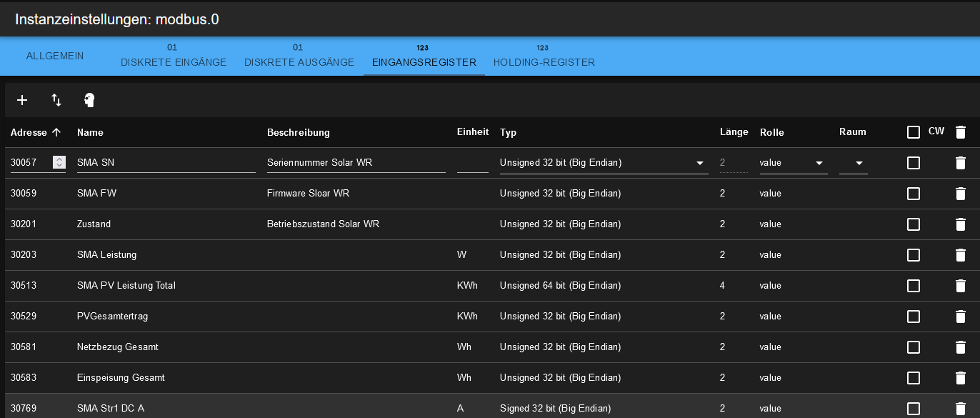Click the address 30057 stepper arrows

coord(59,163)
